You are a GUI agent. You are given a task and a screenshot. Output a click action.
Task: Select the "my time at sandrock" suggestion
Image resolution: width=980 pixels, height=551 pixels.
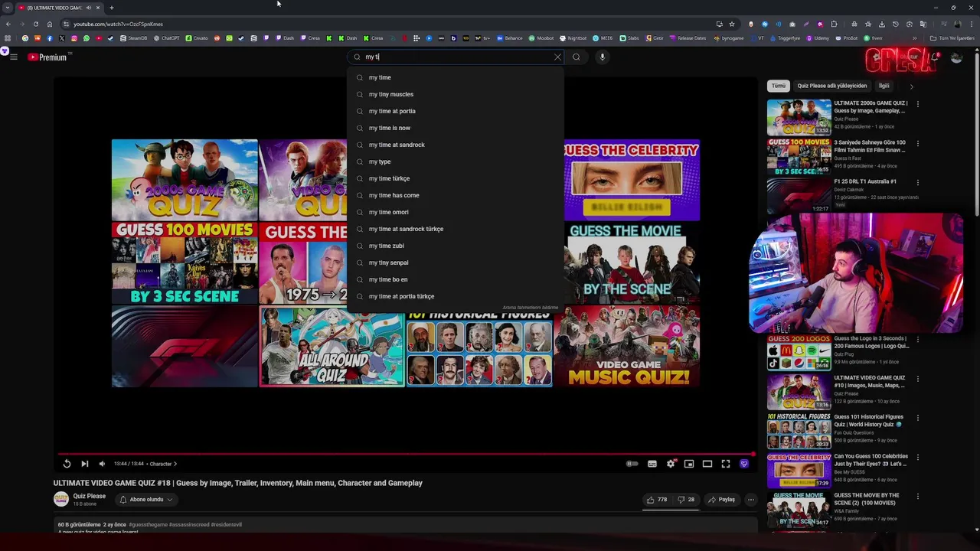coord(456,145)
